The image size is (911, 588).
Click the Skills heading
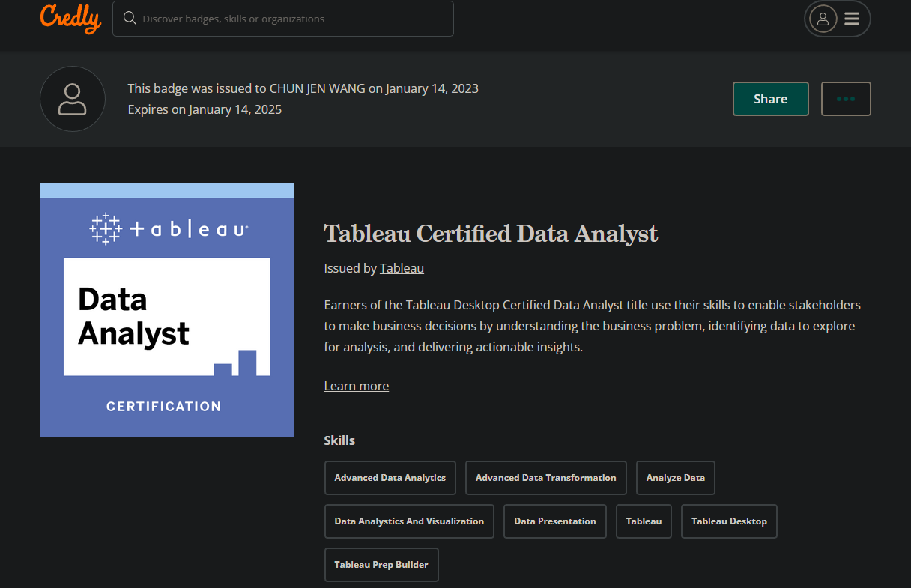(339, 440)
